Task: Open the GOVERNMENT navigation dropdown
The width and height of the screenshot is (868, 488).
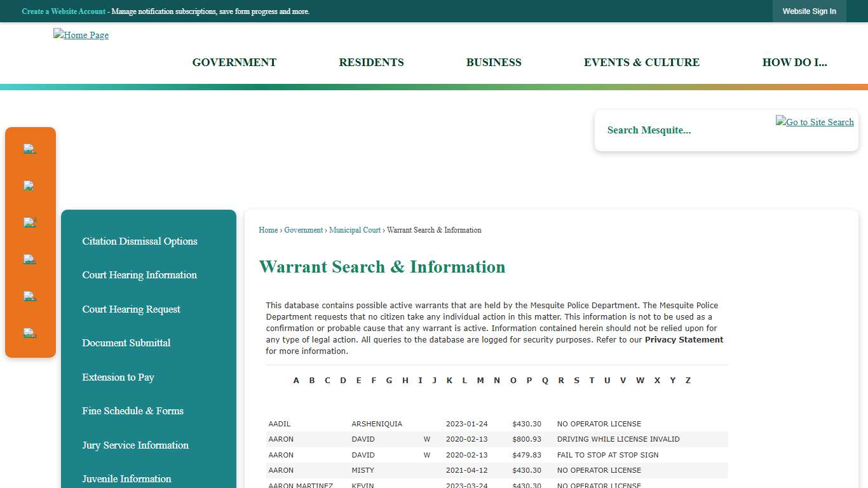Action: [x=234, y=62]
